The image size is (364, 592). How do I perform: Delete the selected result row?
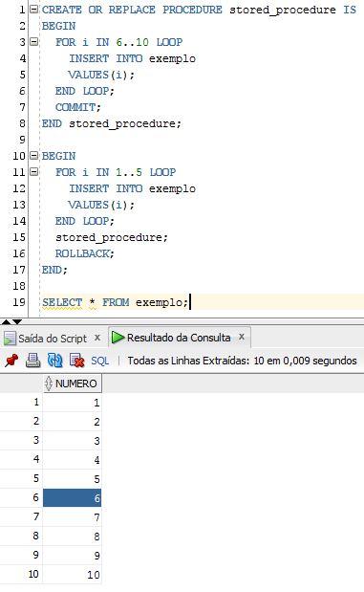(x=77, y=361)
